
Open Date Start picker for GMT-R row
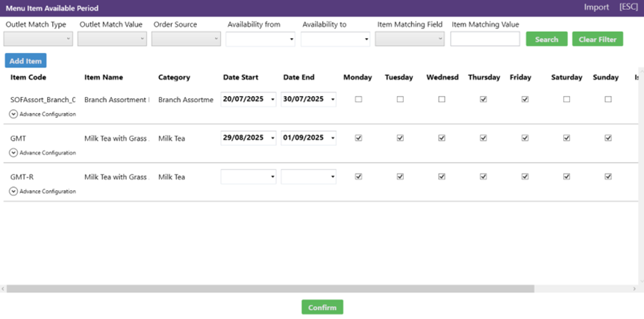[272, 177]
